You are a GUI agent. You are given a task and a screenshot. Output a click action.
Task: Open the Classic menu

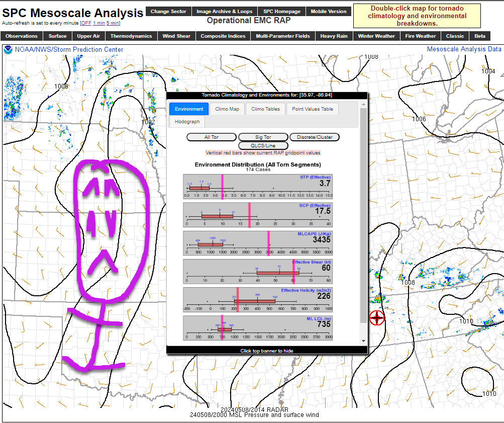tap(455, 36)
